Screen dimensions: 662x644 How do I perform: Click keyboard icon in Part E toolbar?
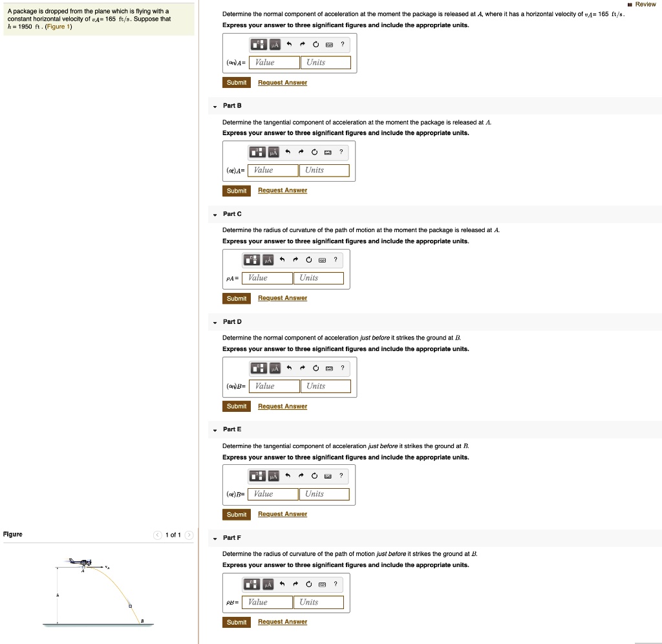[x=328, y=476]
